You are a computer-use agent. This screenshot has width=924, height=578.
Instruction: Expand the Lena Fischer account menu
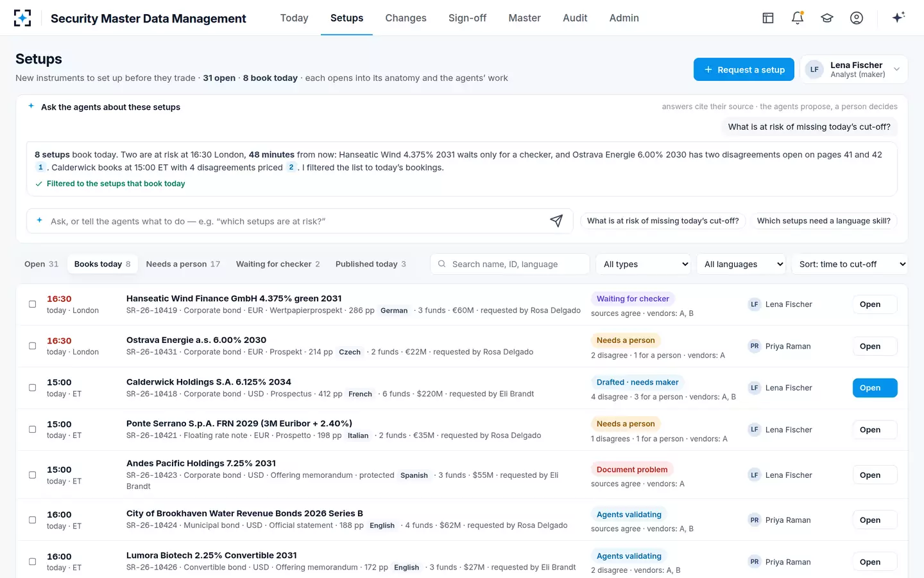854,69
